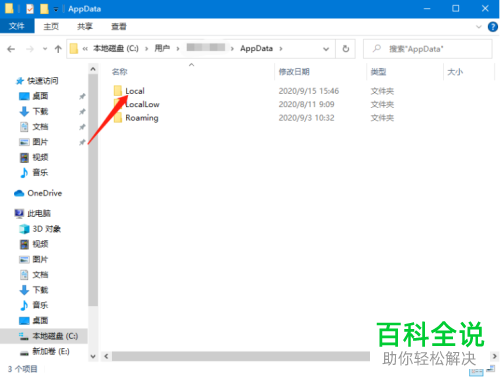Open the LocalLow folder
Screen dimensions: 500x379
click(x=142, y=104)
